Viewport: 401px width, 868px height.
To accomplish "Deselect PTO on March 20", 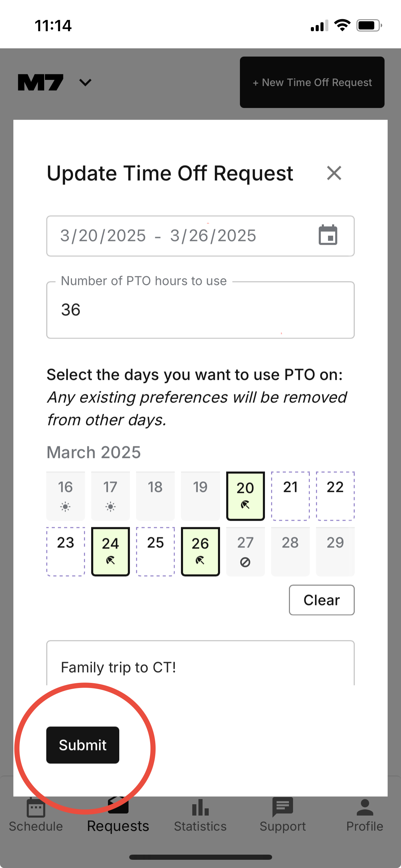I will point(245,496).
